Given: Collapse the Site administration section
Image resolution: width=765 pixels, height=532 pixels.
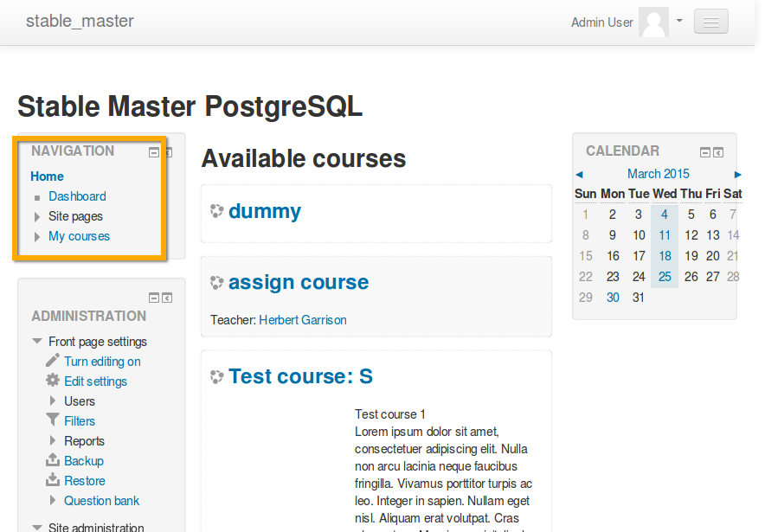Looking at the screenshot, I should coord(37,527).
